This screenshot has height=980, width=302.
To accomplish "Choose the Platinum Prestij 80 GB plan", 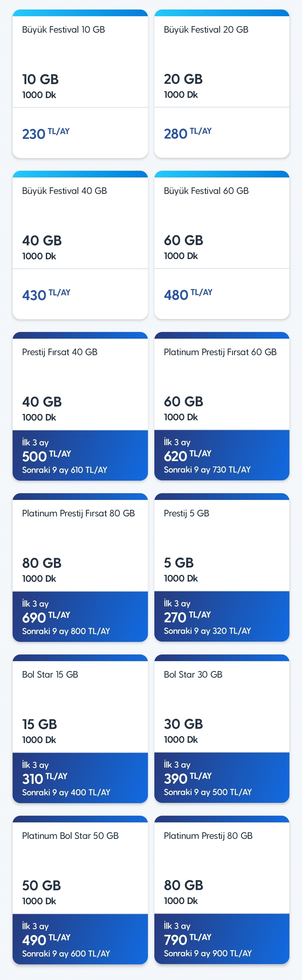I will (x=222, y=890).
